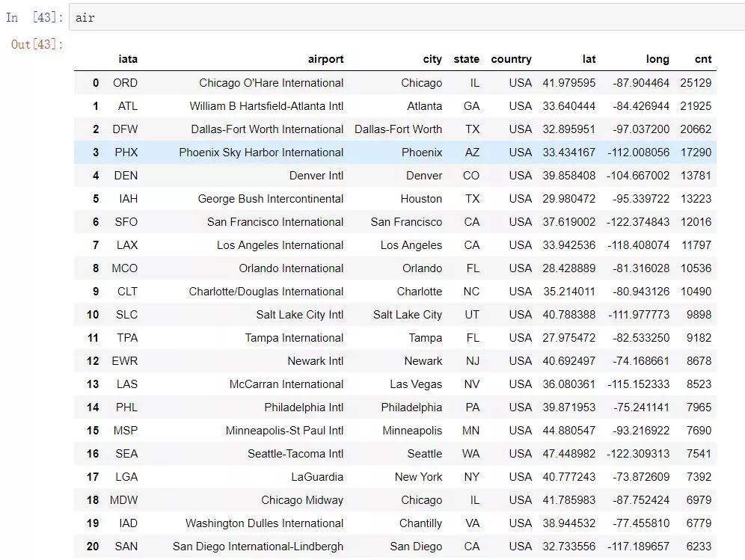Image resolution: width=745 pixels, height=560 pixels.
Task: Click the cnt value 17290
Action: coord(696,153)
